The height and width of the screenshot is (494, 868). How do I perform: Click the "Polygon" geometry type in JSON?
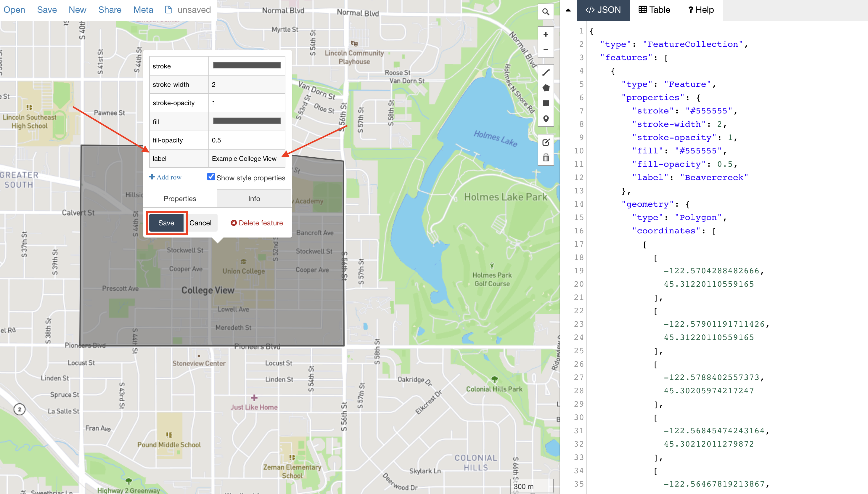pyautogui.click(x=698, y=217)
